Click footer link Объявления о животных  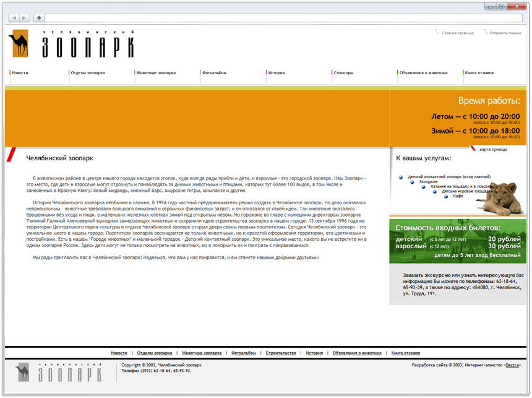point(357,353)
